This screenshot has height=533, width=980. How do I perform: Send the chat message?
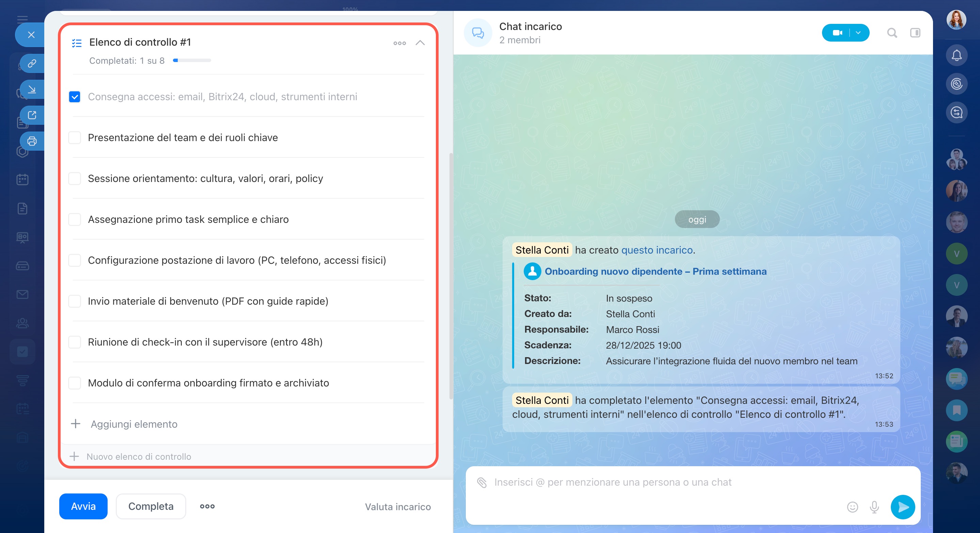pyautogui.click(x=902, y=507)
